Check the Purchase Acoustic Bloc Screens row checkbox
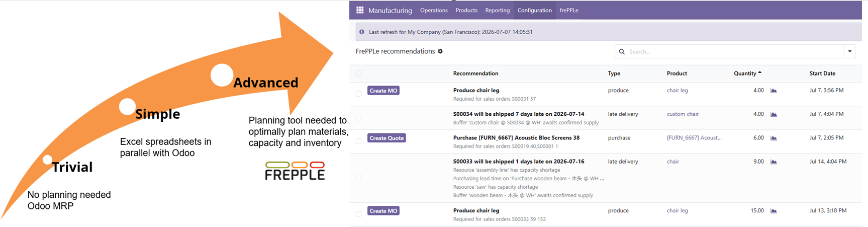The width and height of the screenshot is (868, 227). [358, 141]
